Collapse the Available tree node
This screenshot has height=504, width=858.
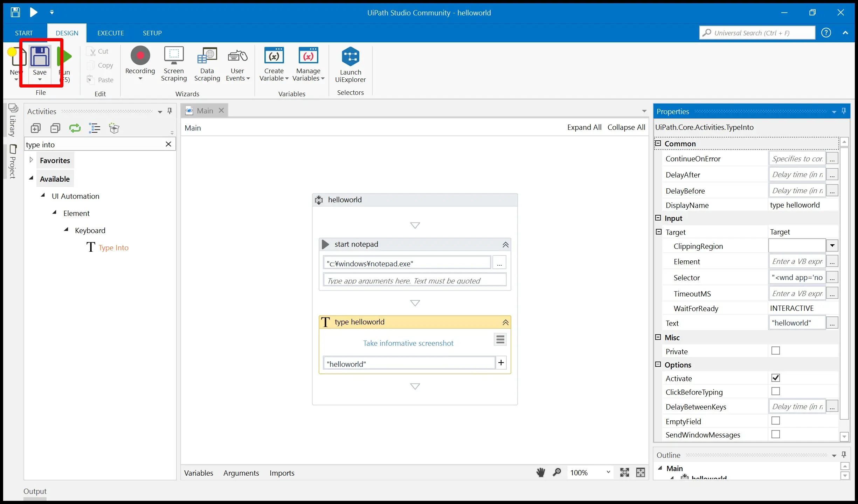pos(31,178)
